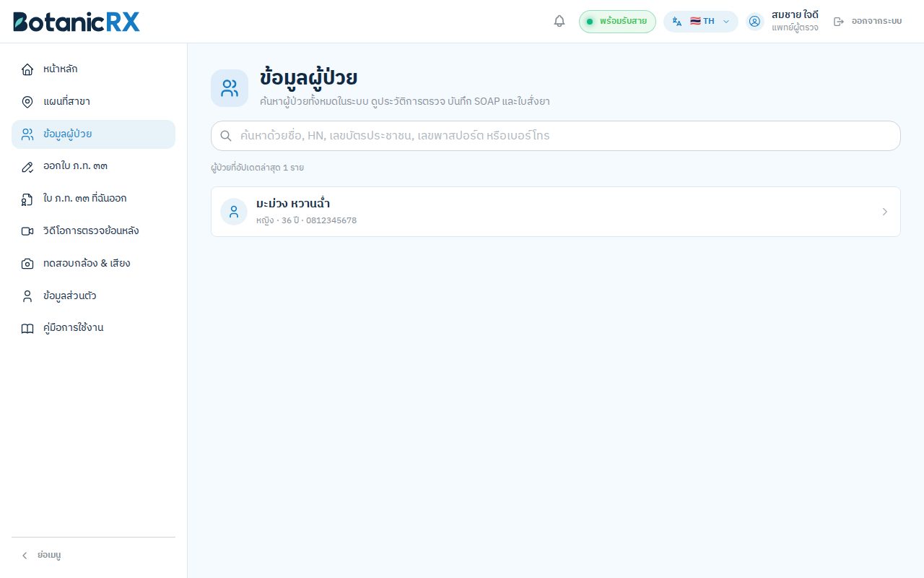Click the user profile avatar icon
Viewport: 924px width, 578px height.
coord(755,22)
